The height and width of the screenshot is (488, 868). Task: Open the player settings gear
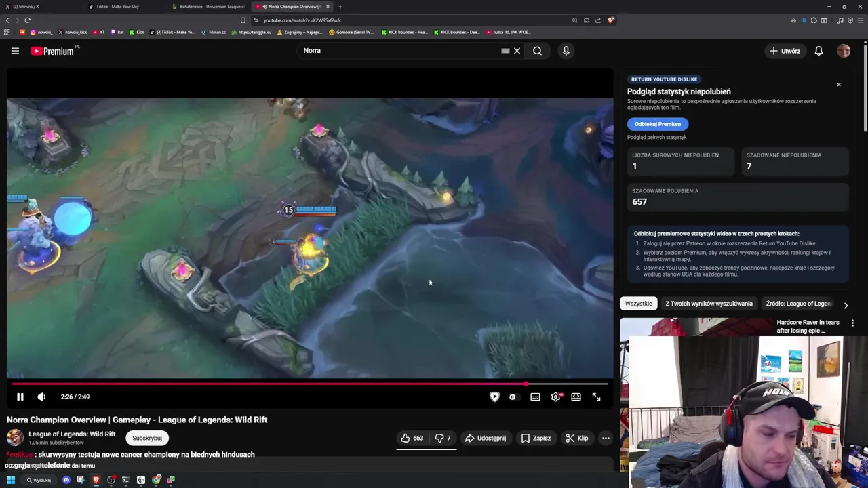point(555,397)
